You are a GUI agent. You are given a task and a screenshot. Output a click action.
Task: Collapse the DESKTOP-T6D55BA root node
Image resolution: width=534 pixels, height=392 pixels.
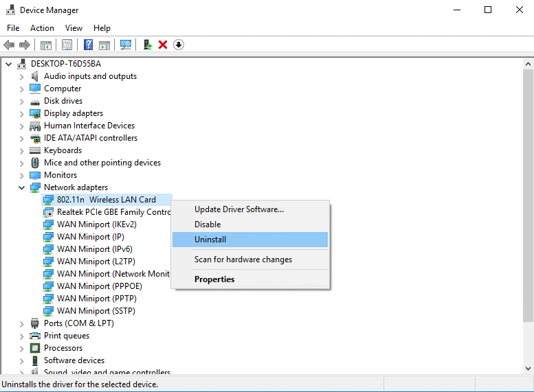point(9,64)
